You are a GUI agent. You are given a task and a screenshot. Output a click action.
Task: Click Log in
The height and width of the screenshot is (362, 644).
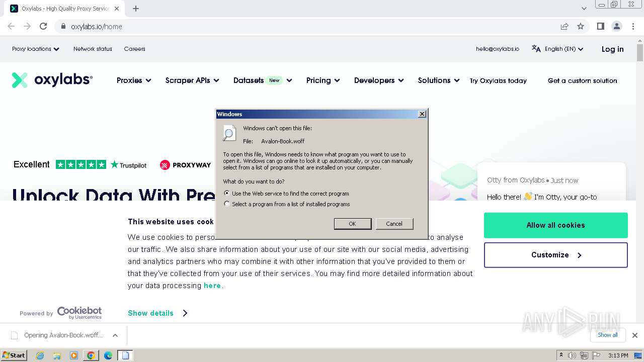pyautogui.click(x=612, y=49)
